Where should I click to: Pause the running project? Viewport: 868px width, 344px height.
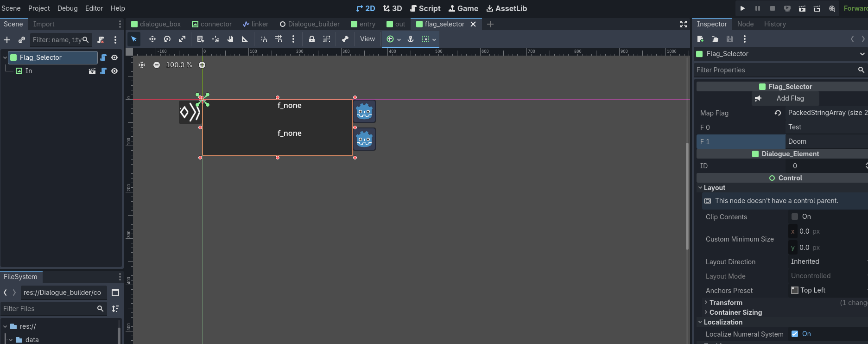click(758, 8)
